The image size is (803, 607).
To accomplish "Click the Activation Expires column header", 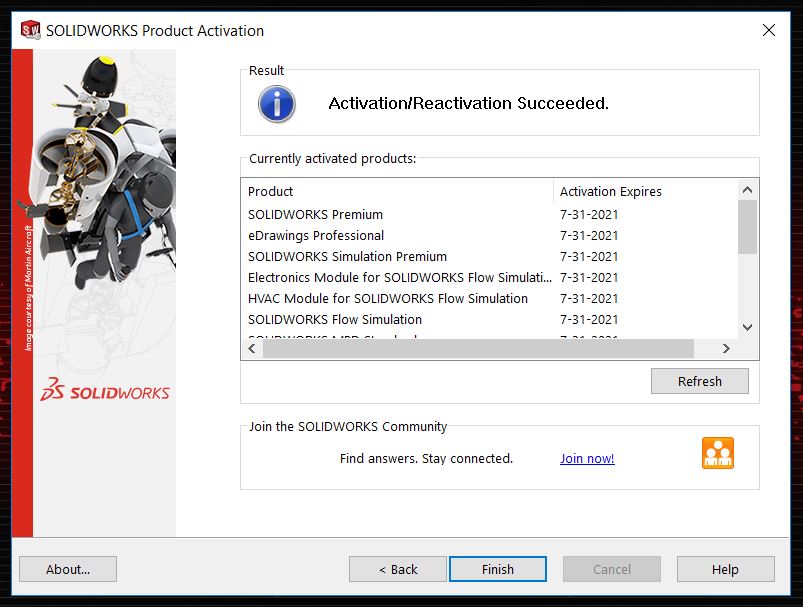I will click(646, 191).
